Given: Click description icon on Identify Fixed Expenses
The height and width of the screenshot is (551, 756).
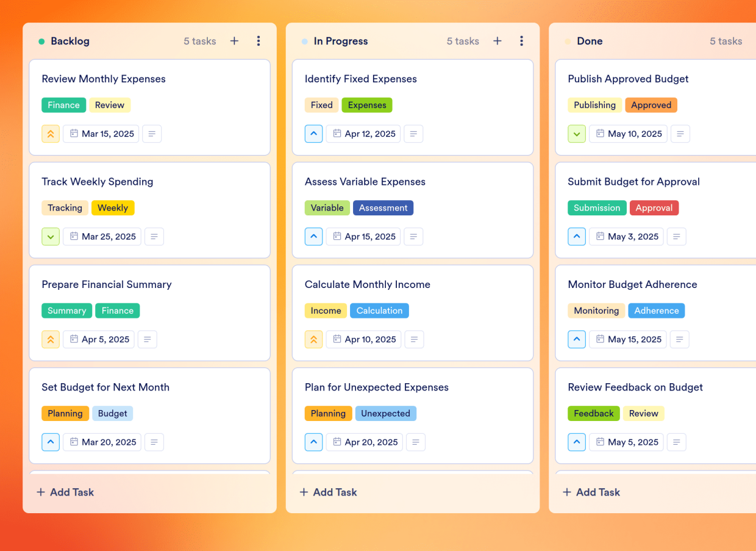Looking at the screenshot, I should [x=413, y=134].
